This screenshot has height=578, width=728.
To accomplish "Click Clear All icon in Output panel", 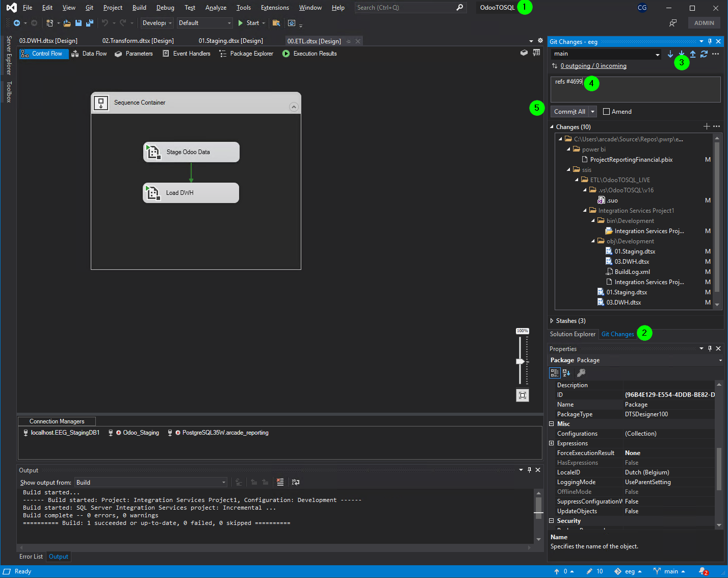I will click(x=280, y=482).
